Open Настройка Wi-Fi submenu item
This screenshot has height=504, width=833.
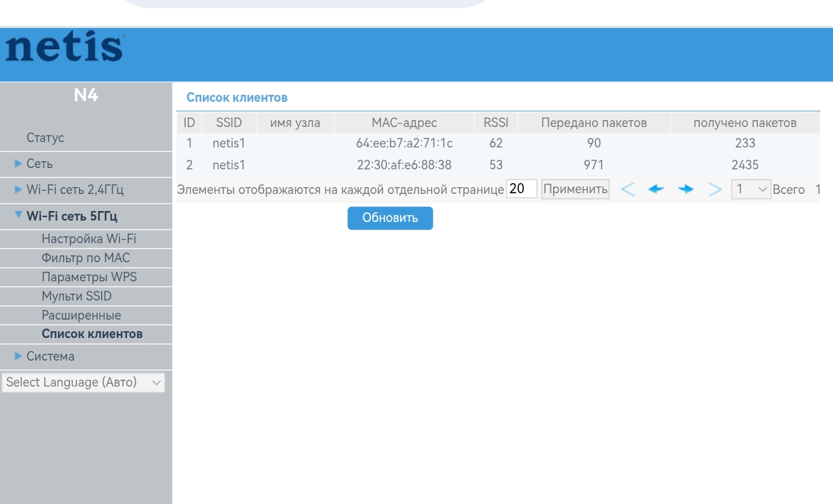pyautogui.click(x=89, y=239)
